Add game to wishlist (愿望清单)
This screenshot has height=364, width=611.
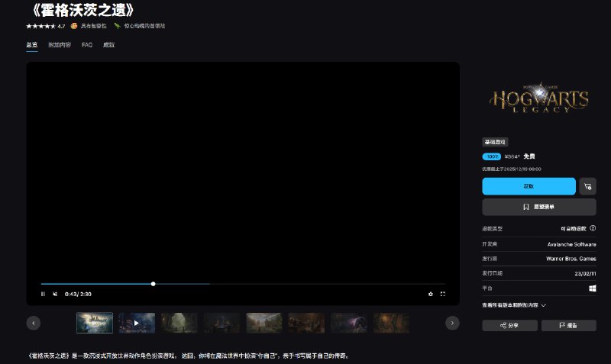coord(538,207)
